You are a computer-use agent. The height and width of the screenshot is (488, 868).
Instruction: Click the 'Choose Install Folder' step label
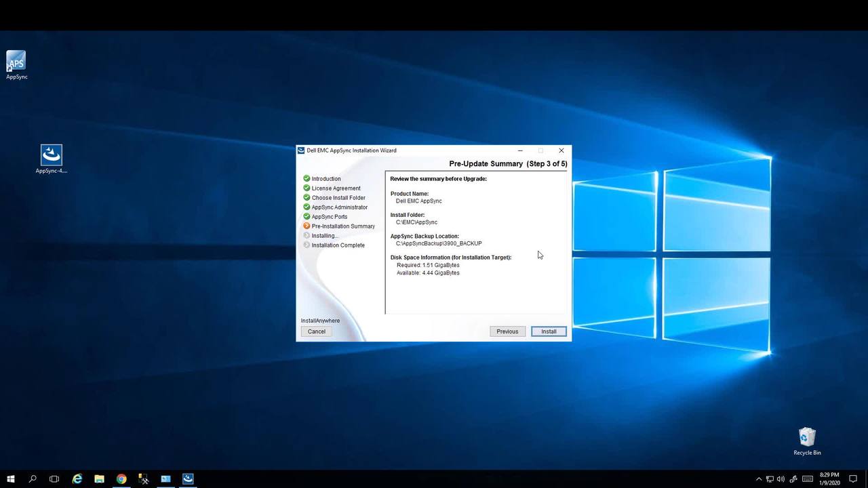[338, 198]
